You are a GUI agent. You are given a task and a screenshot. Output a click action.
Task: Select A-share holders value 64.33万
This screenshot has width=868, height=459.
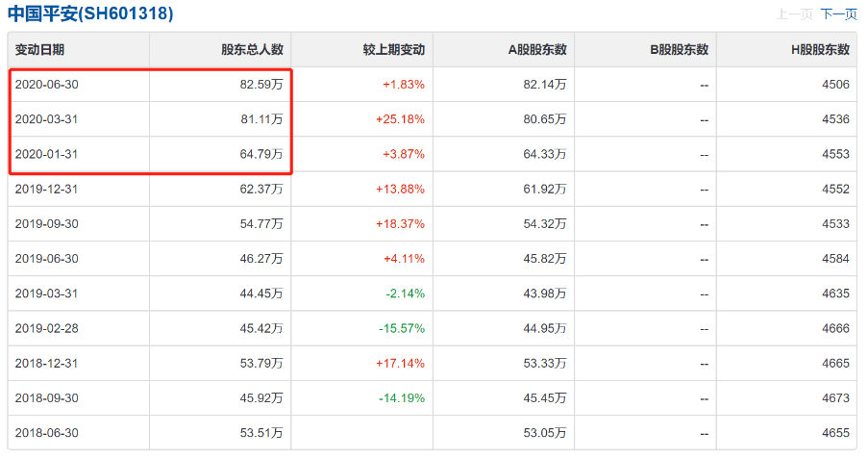545,154
